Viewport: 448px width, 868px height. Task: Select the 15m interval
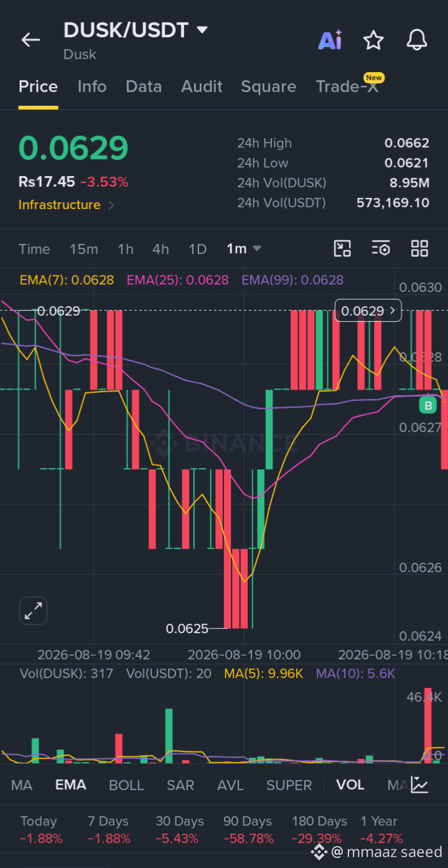[x=84, y=249]
